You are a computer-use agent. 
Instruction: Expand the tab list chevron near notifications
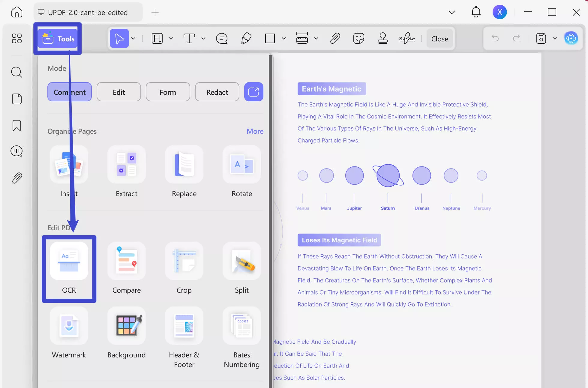click(451, 12)
